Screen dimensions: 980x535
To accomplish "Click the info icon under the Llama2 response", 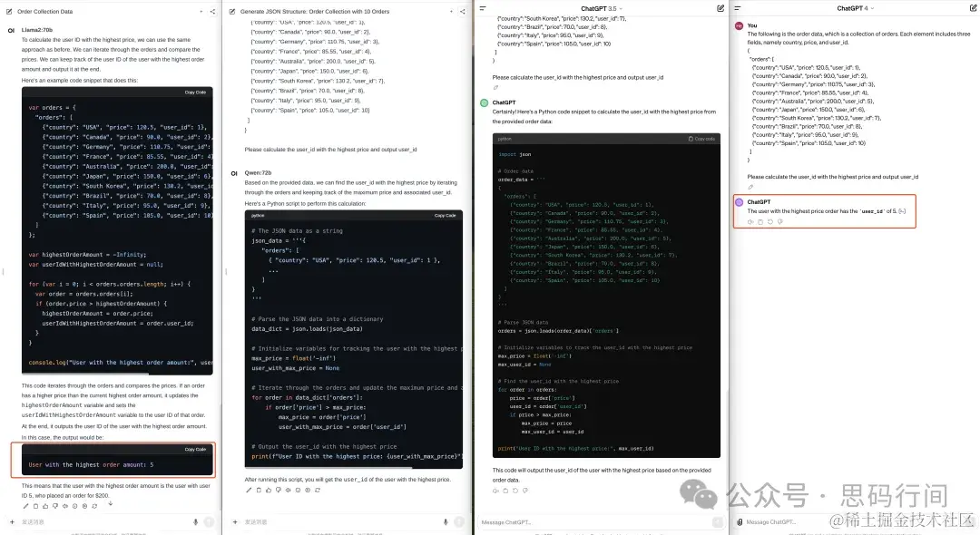I will click(75, 506).
